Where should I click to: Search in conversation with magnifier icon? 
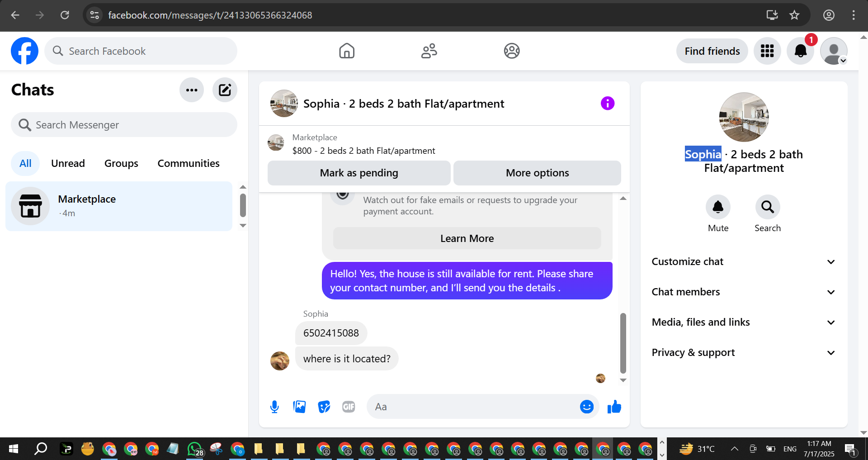[x=768, y=207]
